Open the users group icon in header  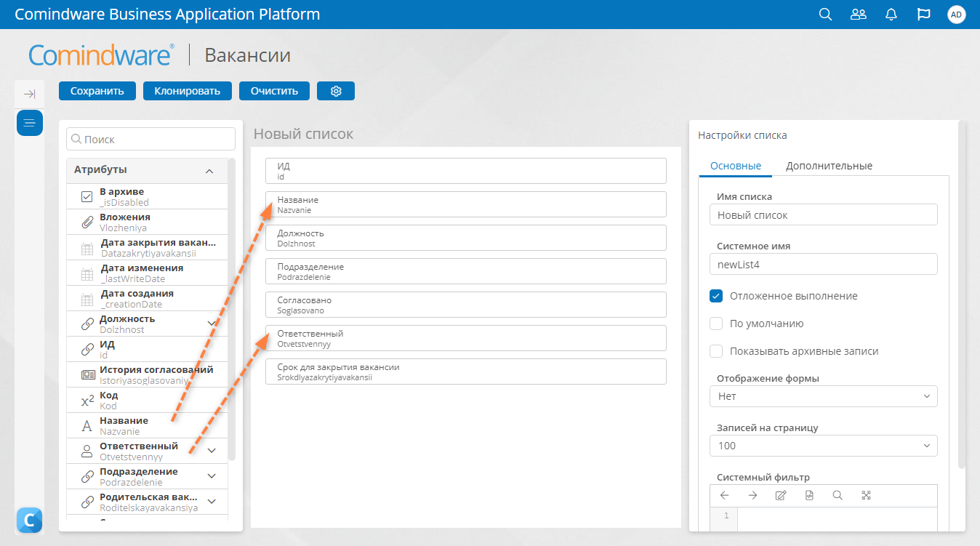(x=859, y=15)
